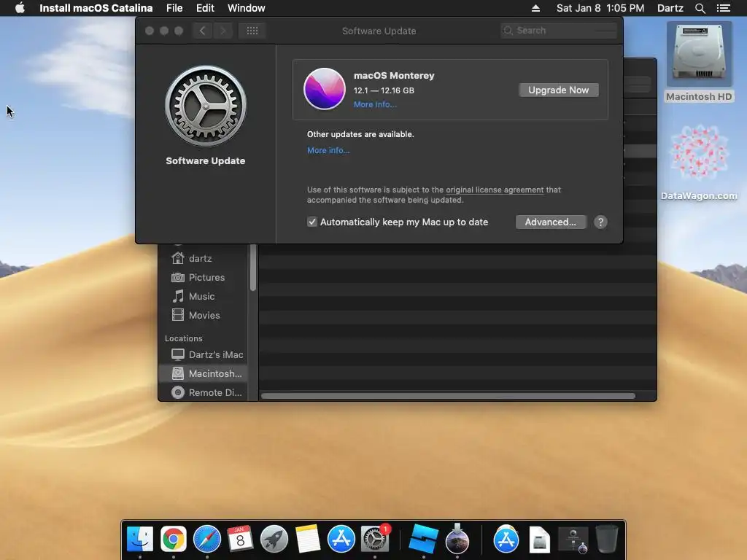Image resolution: width=747 pixels, height=560 pixels.
Task: Open Roblox Studio icon in dock
Action: (424, 539)
